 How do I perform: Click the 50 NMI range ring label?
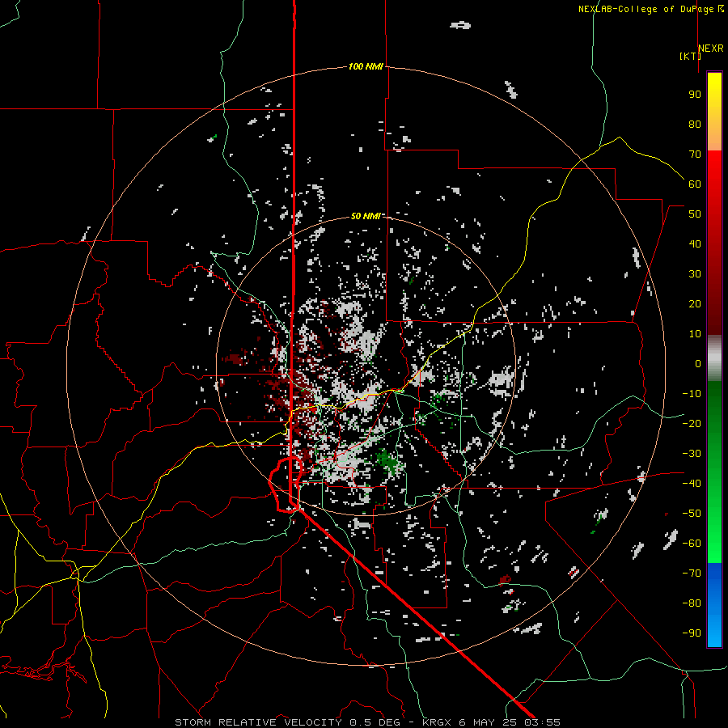366,216
